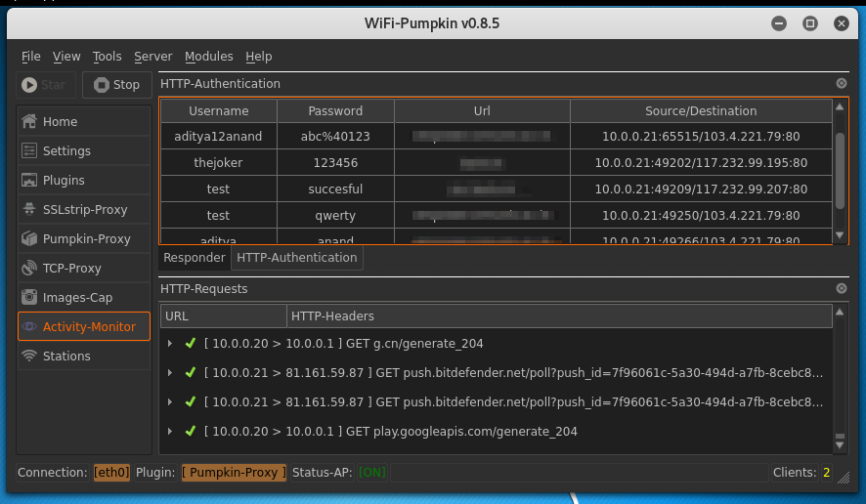Click the [ Pumpkin-Proxy ] plugin status label
The height and width of the screenshot is (504, 866).
[x=234, y=473]
